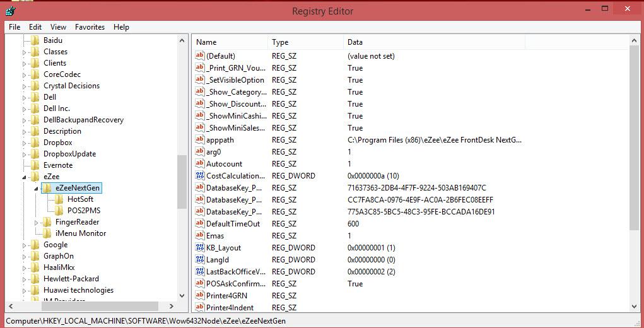644x328 pixels.
Task: Expand the Clients tree node
Action: point(24,64)
